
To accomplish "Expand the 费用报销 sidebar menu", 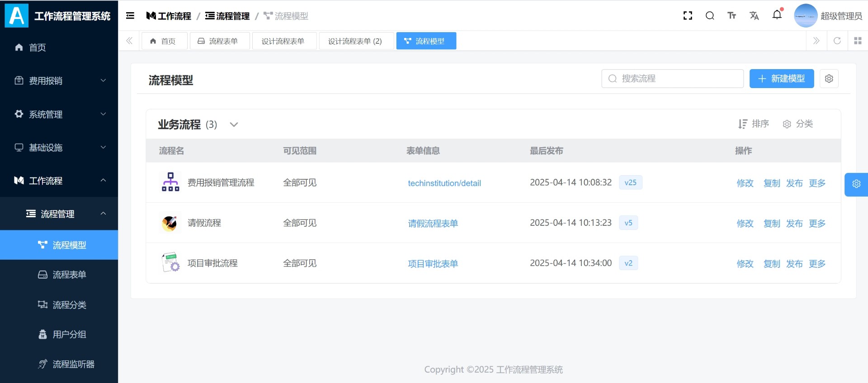I will tap(59, 81).
